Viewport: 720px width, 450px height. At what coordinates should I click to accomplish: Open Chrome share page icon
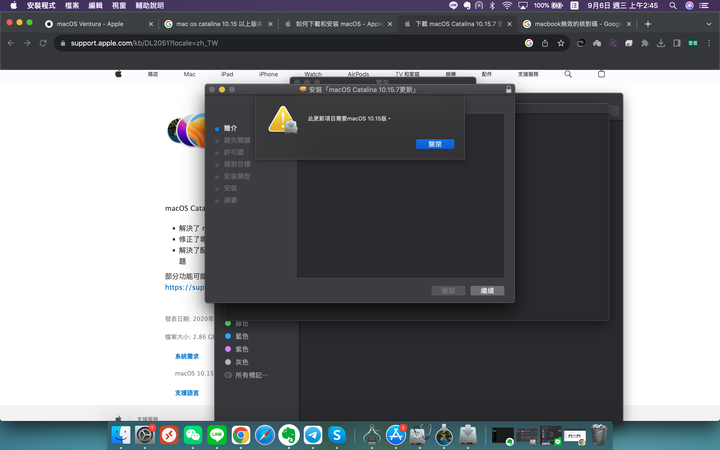pos(545,43)
